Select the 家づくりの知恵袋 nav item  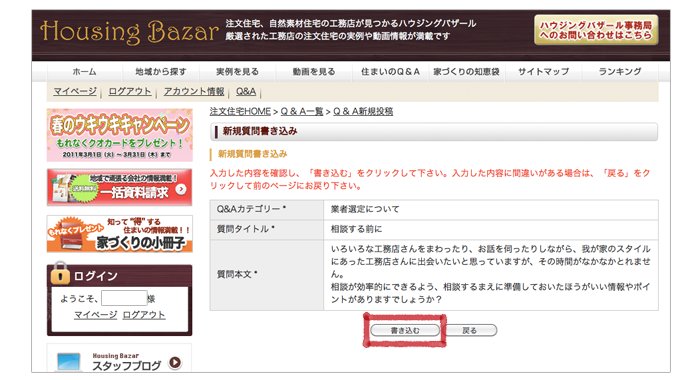(467, 71)
